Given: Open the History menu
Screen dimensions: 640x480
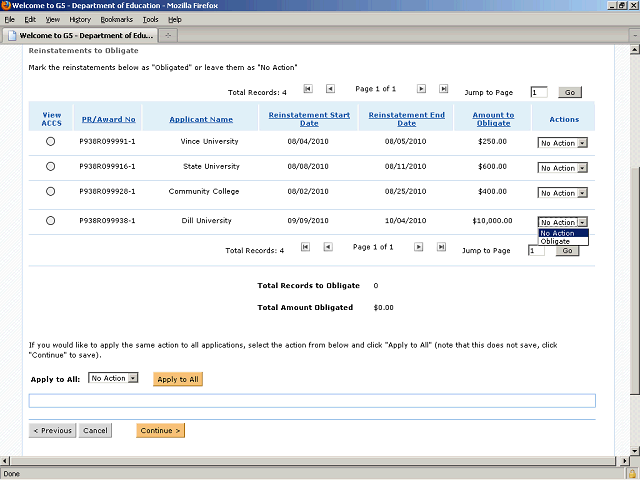Looking at the screenshot, I should pyautogui.click(x=80, y=19).
